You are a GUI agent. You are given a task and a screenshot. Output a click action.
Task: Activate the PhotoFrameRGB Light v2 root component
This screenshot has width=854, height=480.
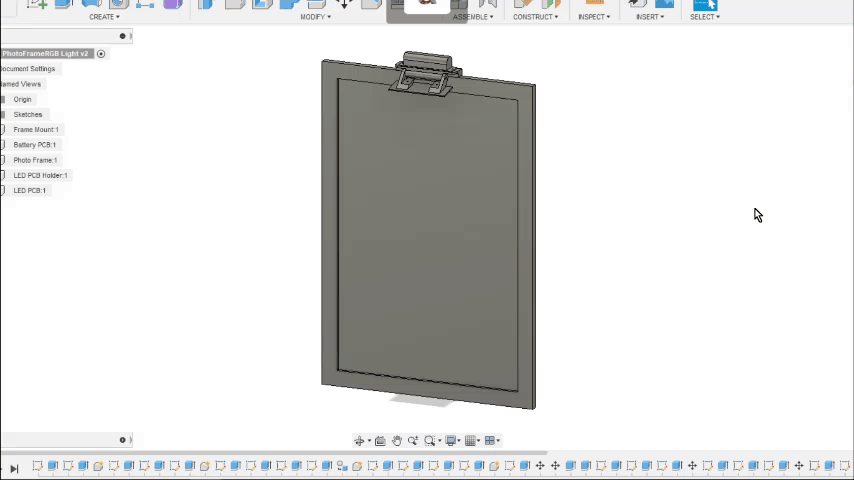point(101,53)
